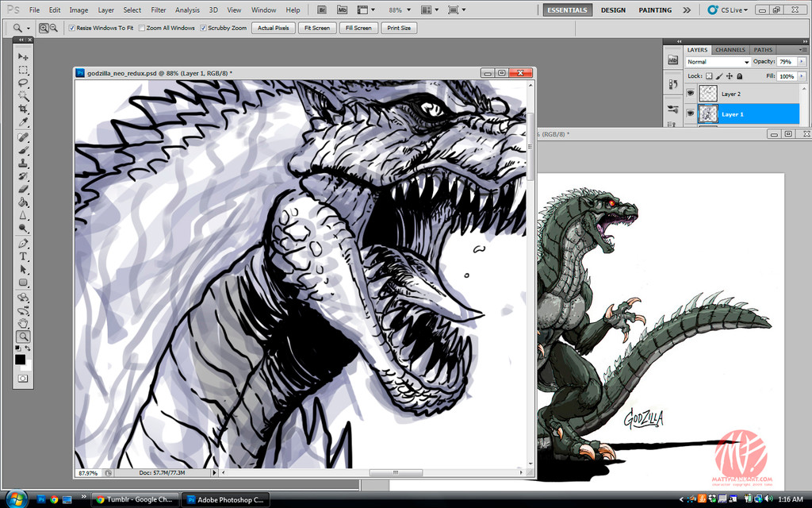Switch to the Painting workspace
Viewport: 812px width, 508px height.
pos(655,10)
